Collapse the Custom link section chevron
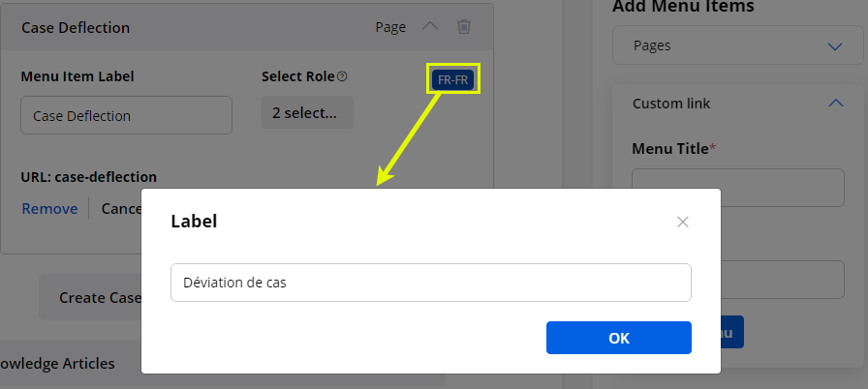 click(x=835, y=103)
